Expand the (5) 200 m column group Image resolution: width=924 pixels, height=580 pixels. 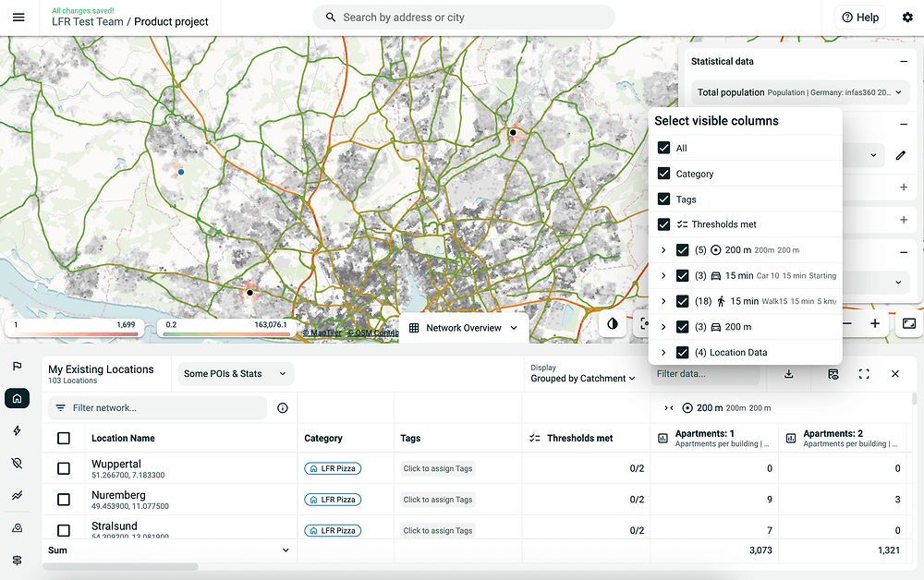pos(663,250)
